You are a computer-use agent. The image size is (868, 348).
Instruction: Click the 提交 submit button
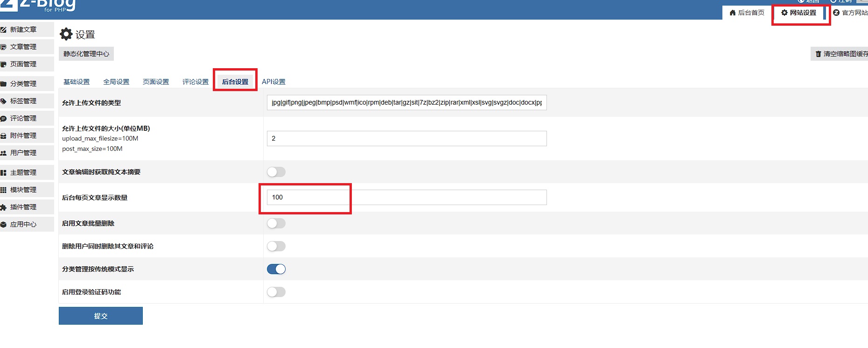tap(101, 316)
